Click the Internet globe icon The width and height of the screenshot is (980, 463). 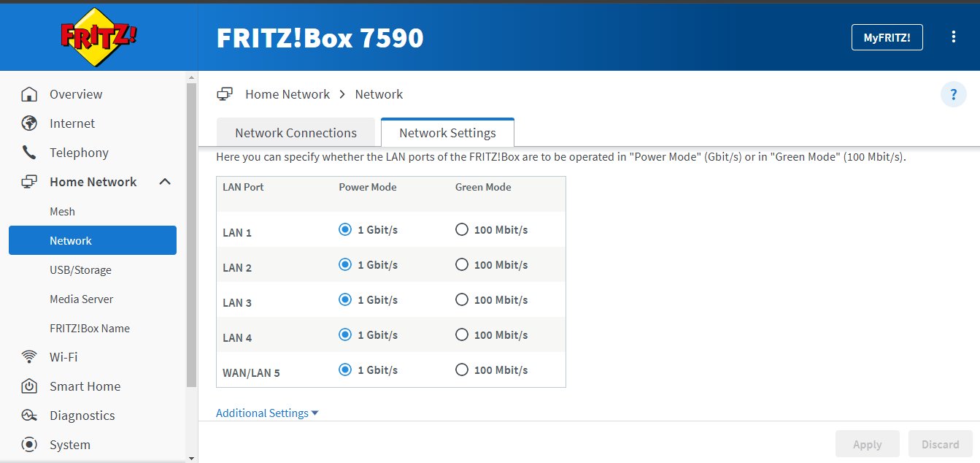coord(29,123)
